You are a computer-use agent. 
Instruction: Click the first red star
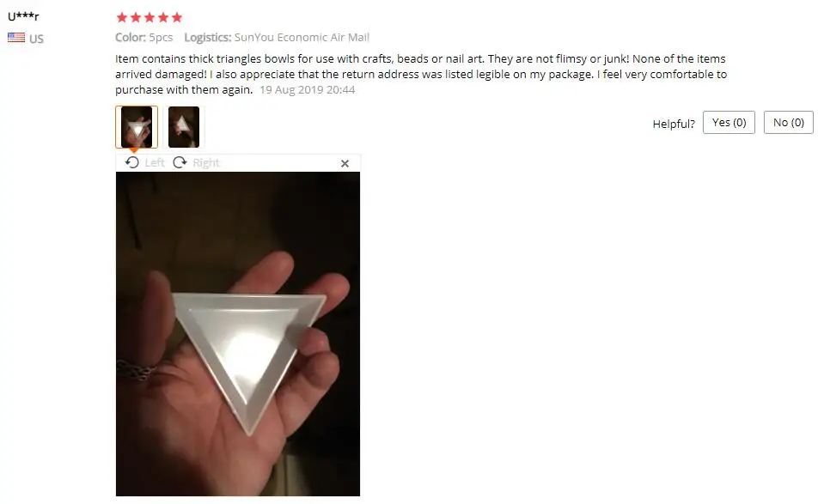click(x=122, y=18)
